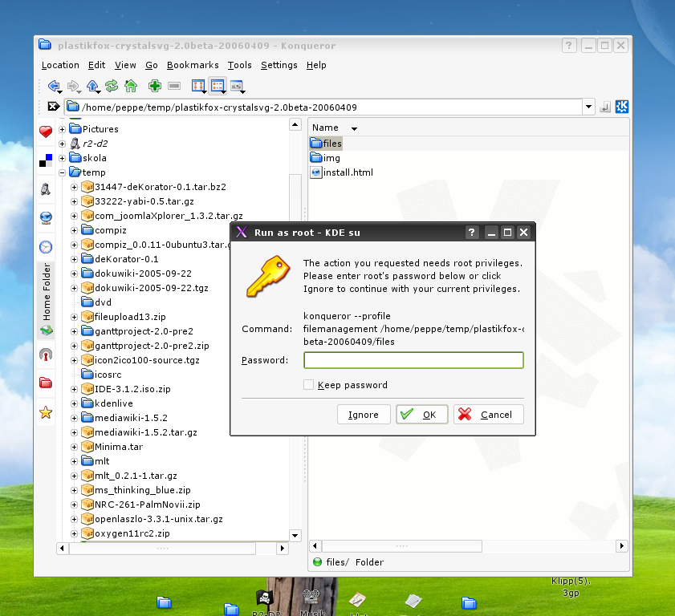
Task: Open the Go menu
Action: 152,65
